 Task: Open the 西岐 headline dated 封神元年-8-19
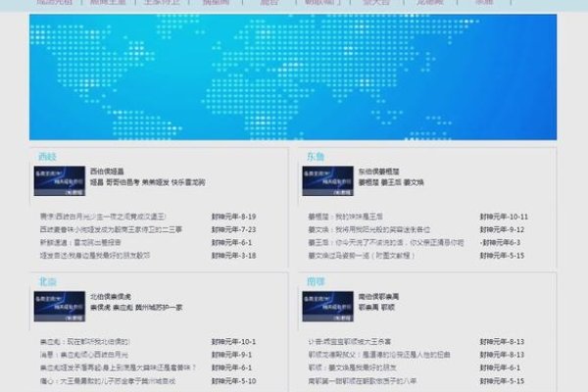point(103,217)
